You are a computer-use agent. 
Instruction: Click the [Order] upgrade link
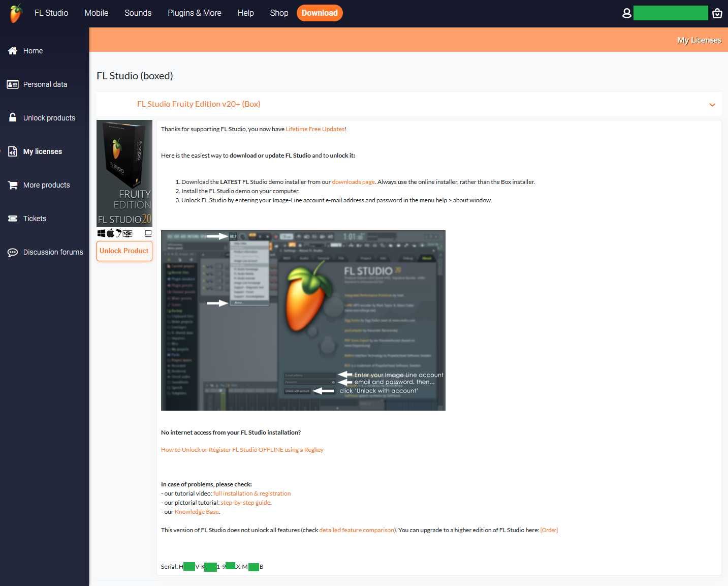(x=549, y=530)
